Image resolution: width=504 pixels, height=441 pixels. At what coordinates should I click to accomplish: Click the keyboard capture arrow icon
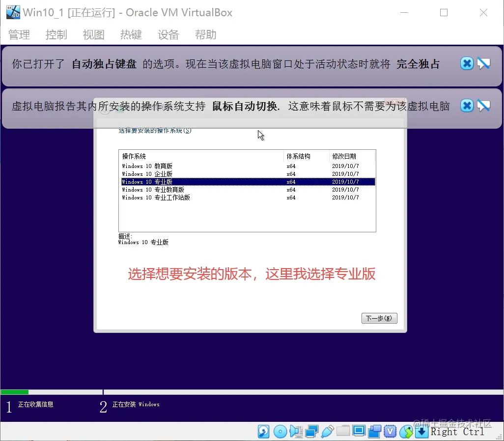tap(422, 431)
